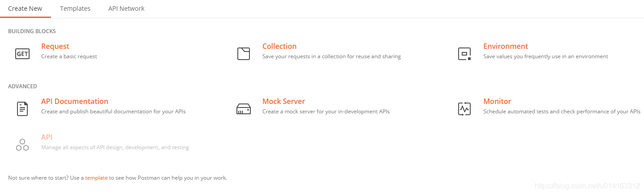Select the greyed API option title

(47, 137)
